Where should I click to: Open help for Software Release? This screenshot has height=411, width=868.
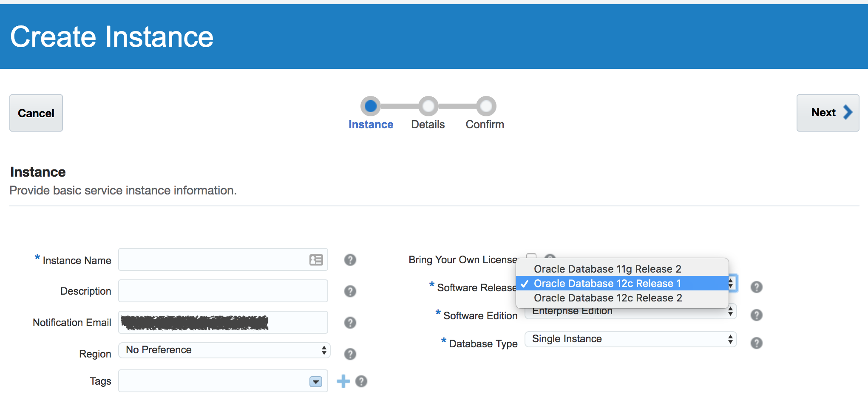(757, 287)
